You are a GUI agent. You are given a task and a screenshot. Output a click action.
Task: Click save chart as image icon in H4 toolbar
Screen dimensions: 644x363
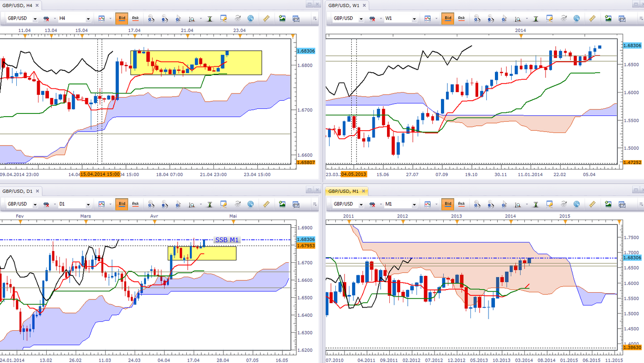(x=282, y=19)
